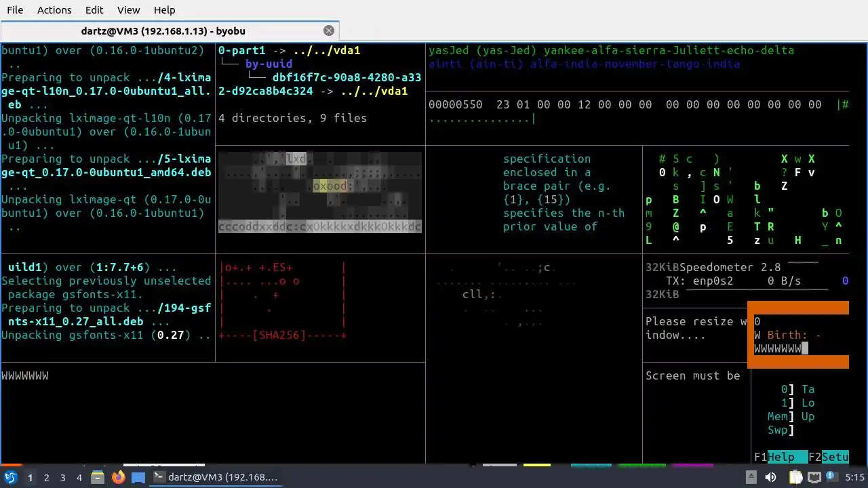Screen dimensions: 868x488
Task: Click the highlighted 'lxd' text
Action: pos(296,159)
